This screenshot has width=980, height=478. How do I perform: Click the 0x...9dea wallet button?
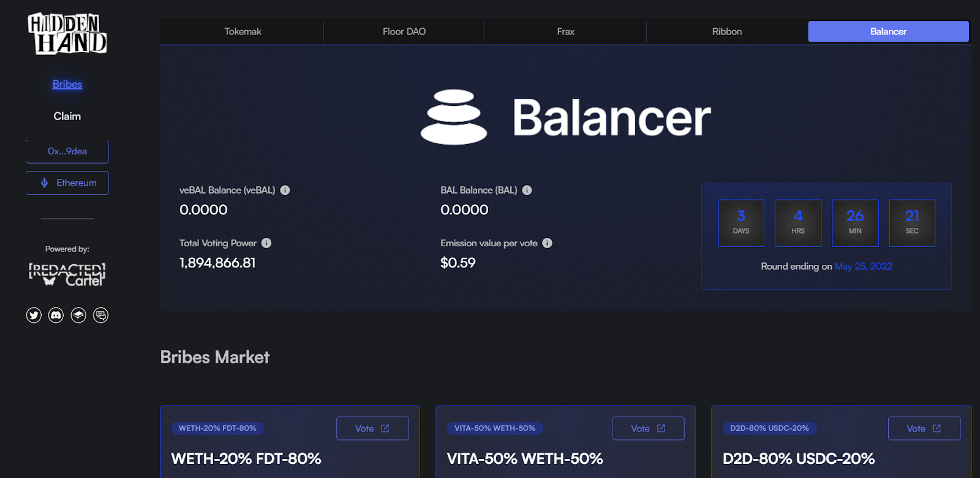pyautogui.click(x=67, y=151)
